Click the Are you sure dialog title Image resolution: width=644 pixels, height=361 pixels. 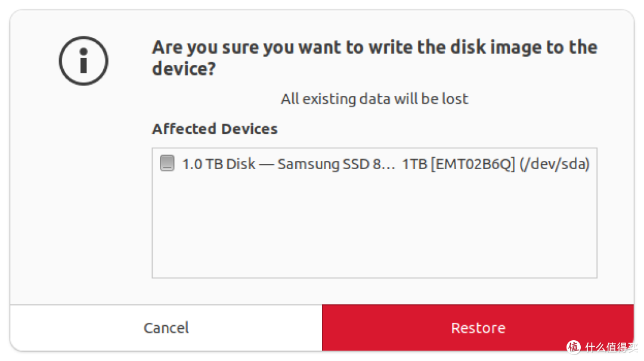(x=374, y=58)
